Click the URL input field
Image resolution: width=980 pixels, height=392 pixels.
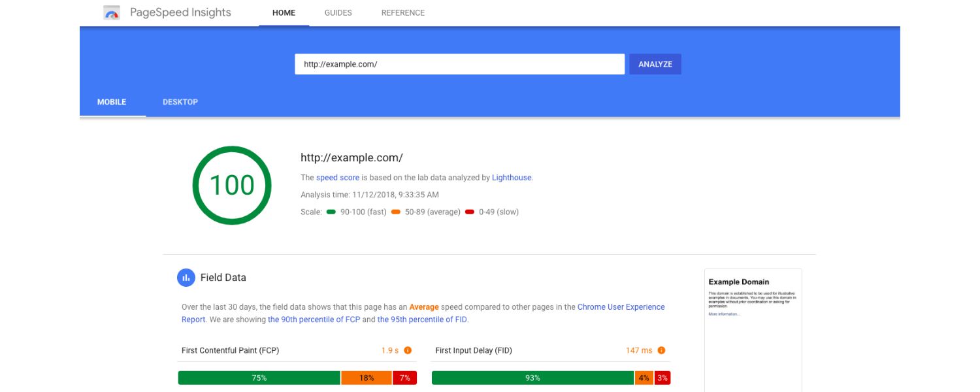[x=460, y=64]
